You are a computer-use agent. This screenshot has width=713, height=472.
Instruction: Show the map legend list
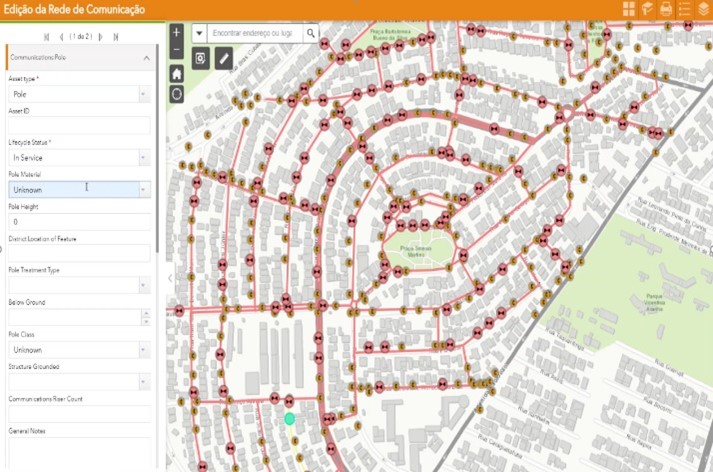click(x=685, y=9)
